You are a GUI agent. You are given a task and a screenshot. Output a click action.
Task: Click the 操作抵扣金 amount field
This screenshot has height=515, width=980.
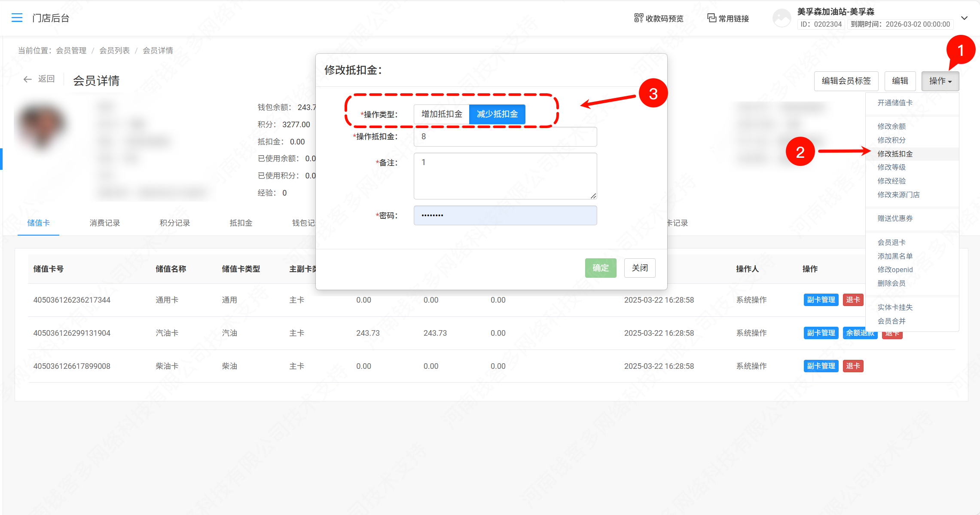[505, 137]
